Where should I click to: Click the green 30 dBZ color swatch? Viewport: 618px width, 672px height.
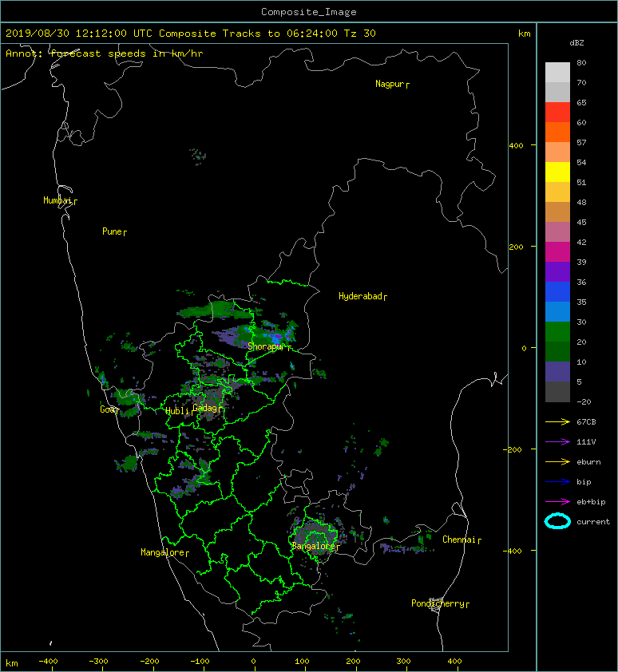[x=557, y=332]
